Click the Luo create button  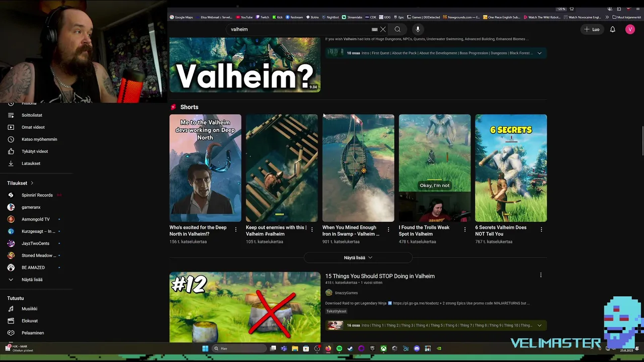[592, 29]
